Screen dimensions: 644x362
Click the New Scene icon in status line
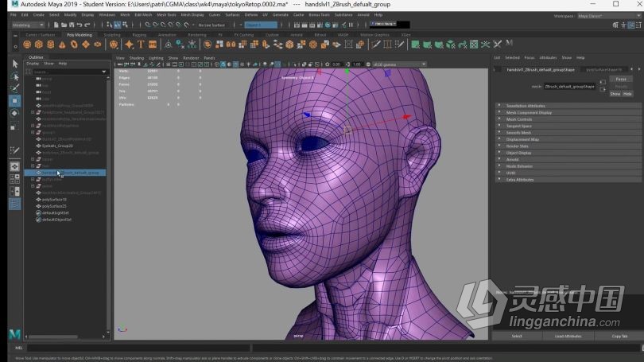[x=56, y=25]
